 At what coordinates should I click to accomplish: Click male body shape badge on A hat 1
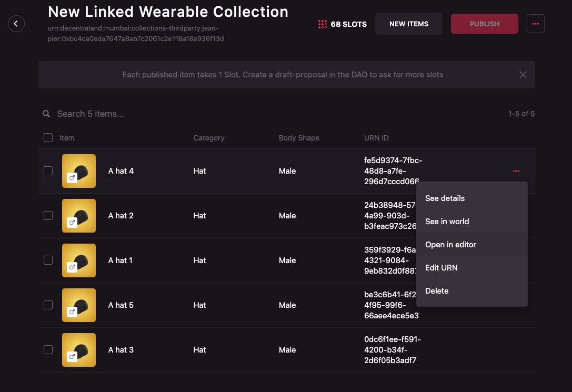pyautogui.click(x=73, y=267)
